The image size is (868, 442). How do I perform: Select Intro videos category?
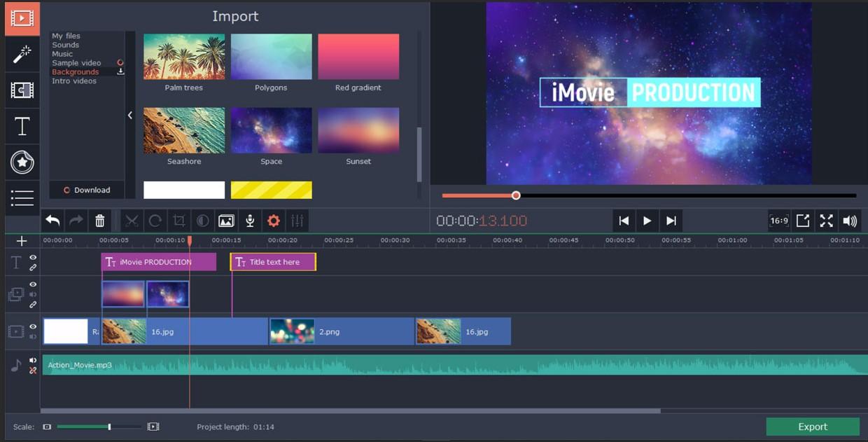click(74, 81)
